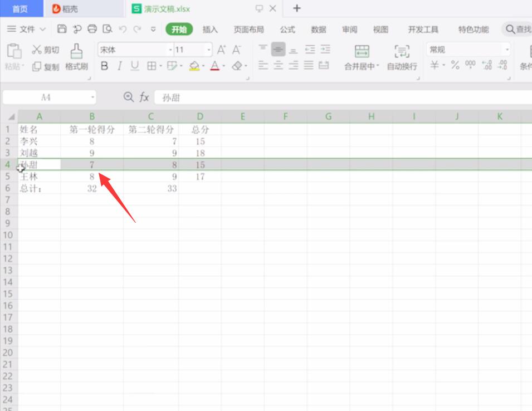532x411 pixels.
Task: Click Justify alignment icon
Action: coord(309,65)
